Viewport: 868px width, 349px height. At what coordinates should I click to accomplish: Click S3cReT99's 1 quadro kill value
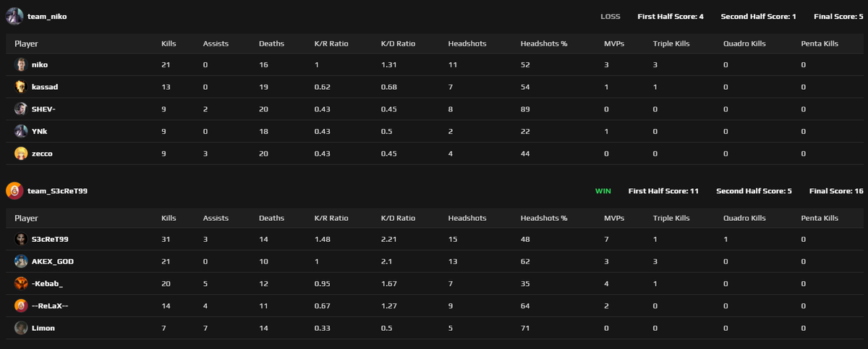(725, 239)
